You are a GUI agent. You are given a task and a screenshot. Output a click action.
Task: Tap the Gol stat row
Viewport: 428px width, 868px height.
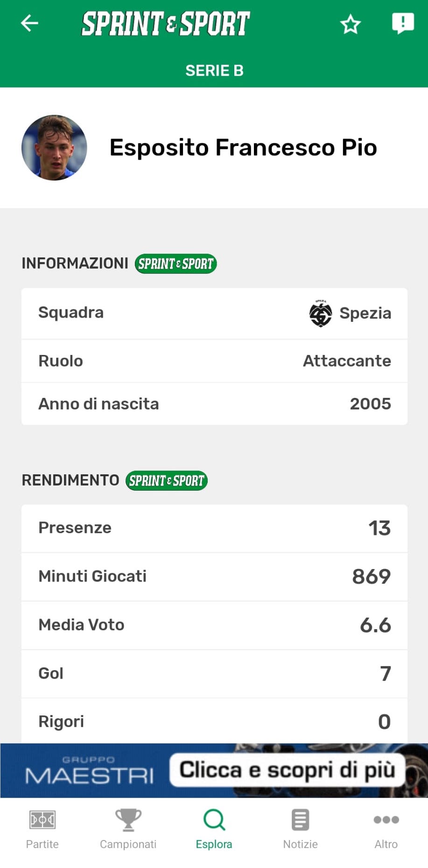(x=214, y=674)
